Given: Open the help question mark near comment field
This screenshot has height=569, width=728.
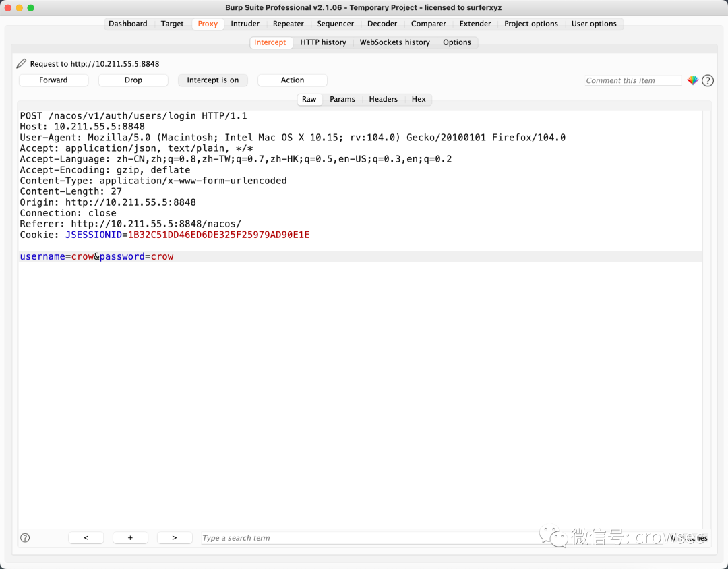Looking at the screenshot, I should tap(708, 80).
